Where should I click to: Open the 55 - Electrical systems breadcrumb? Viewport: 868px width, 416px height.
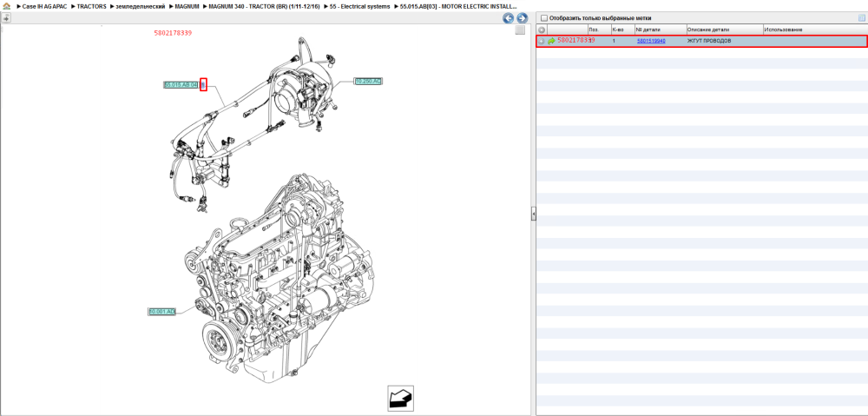360,6
